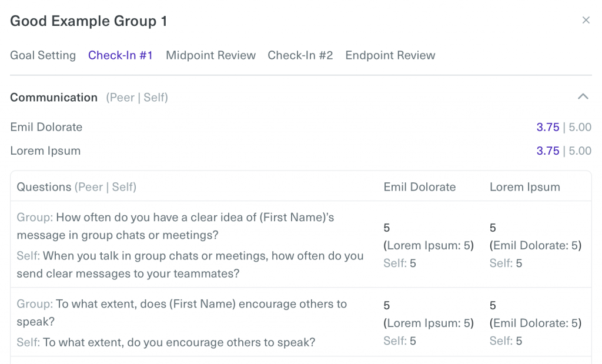Open the Endpoint Review tab
This screenshot has height=364, width=602.
(x=390, y=55)
